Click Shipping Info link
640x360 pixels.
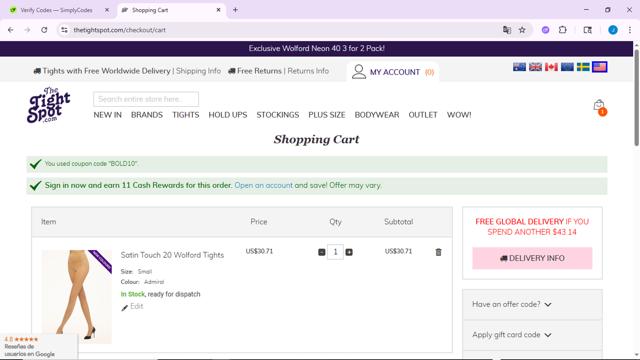click(x=198, y=71)
